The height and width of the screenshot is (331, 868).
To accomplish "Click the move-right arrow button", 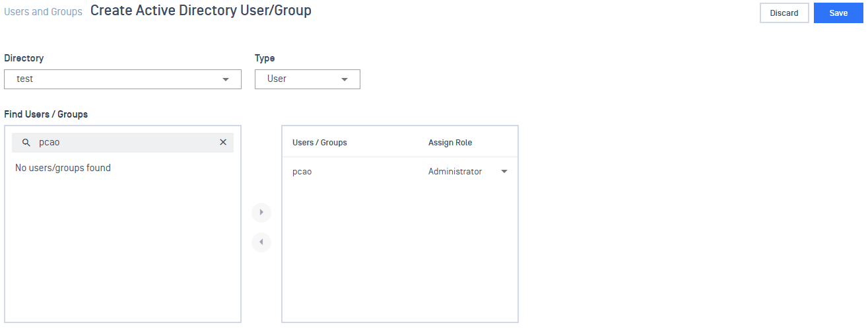I will 261,213.
